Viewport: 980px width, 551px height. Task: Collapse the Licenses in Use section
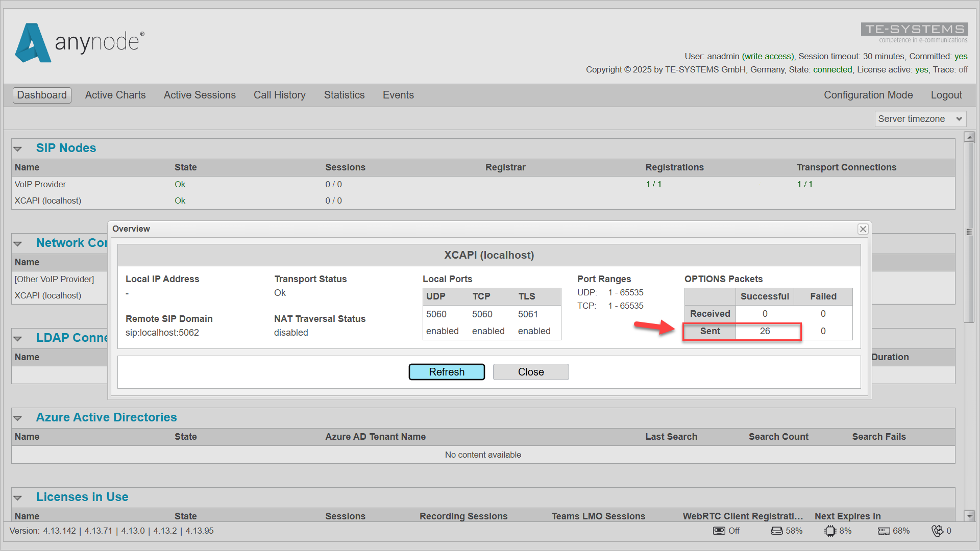point(18,498)
